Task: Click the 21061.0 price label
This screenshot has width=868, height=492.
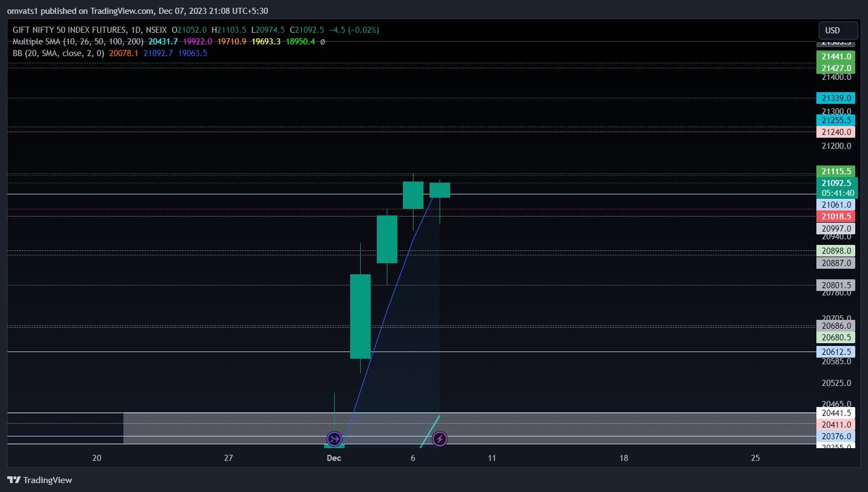Action: tap(836, 205)
